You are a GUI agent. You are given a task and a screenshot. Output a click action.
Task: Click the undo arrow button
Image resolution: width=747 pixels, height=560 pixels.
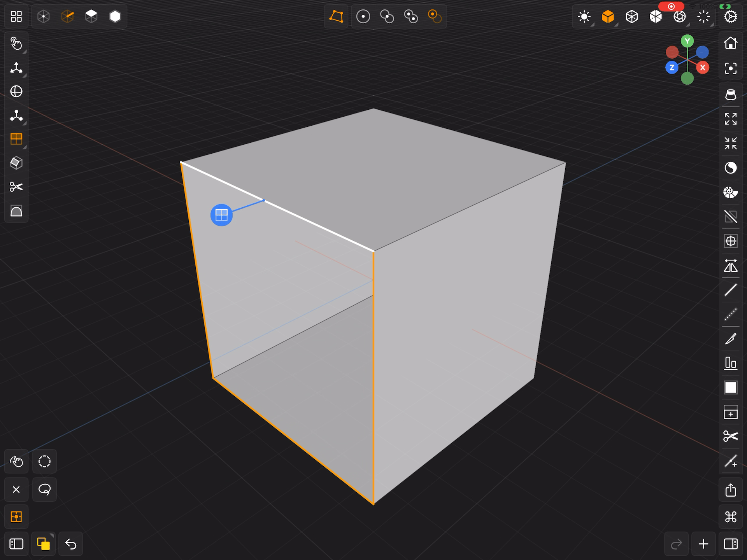point(70,544)
